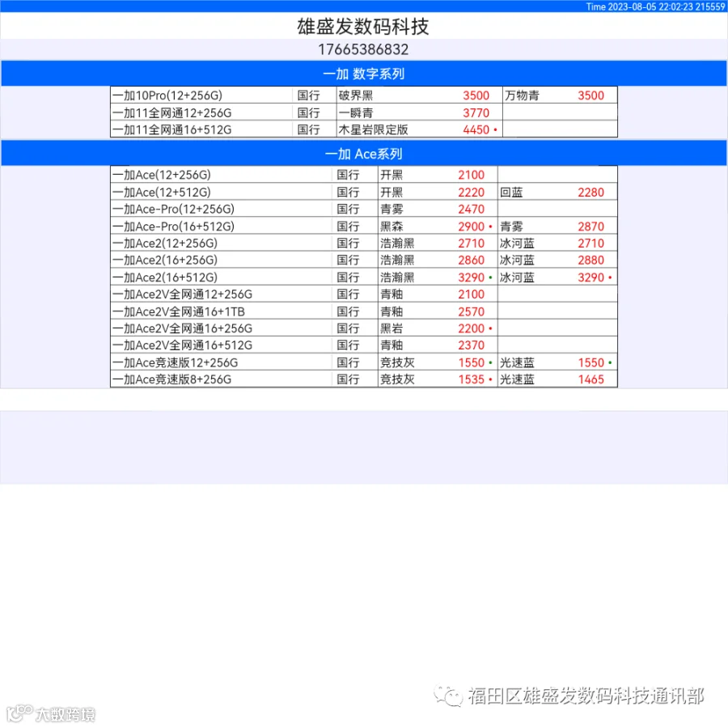
Task: Select the 一加Ace2V全网通16+1TB row name
Action: click(x=178, y=311)
